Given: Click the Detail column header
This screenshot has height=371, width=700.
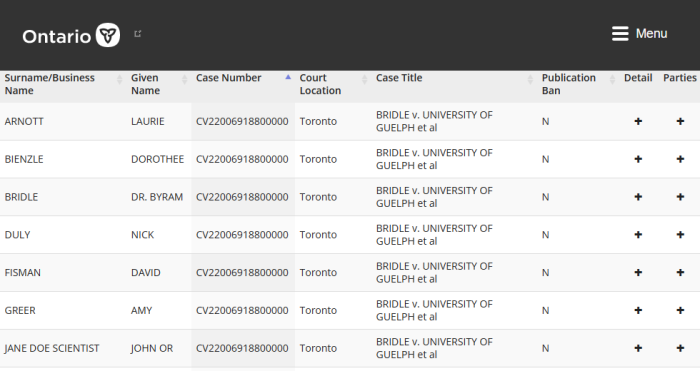Looking at the screenshot, I should coord(638,78).
